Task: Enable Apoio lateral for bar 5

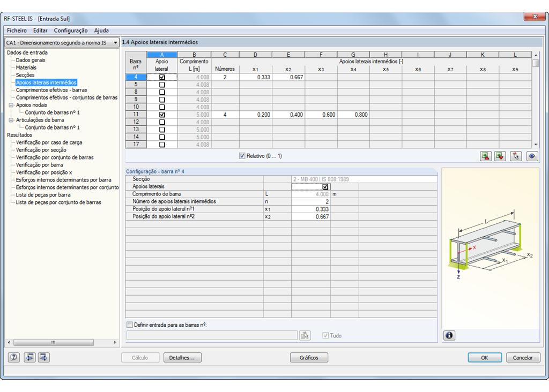Action: click(x=162, y=85)
